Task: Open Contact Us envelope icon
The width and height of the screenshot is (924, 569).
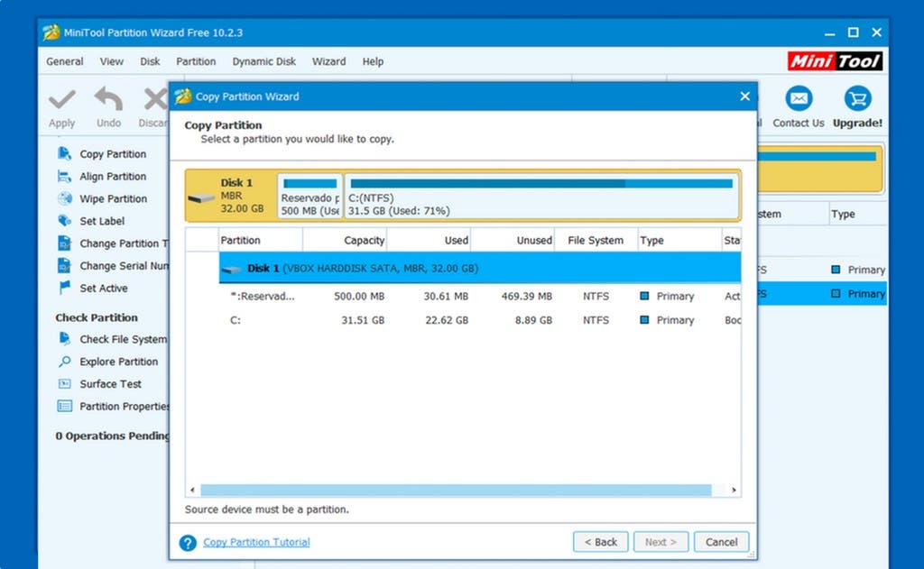Action: pos(798,99)
